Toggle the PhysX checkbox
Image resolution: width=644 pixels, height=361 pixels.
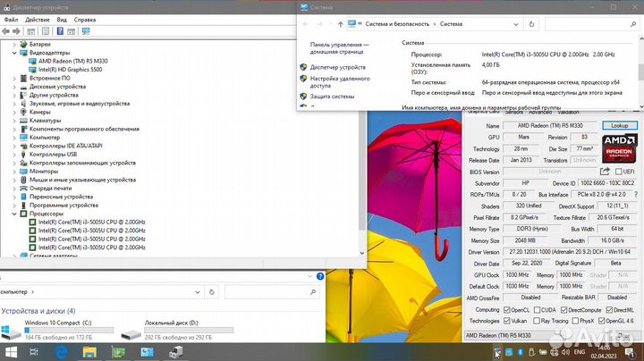[x=575, y=321]
